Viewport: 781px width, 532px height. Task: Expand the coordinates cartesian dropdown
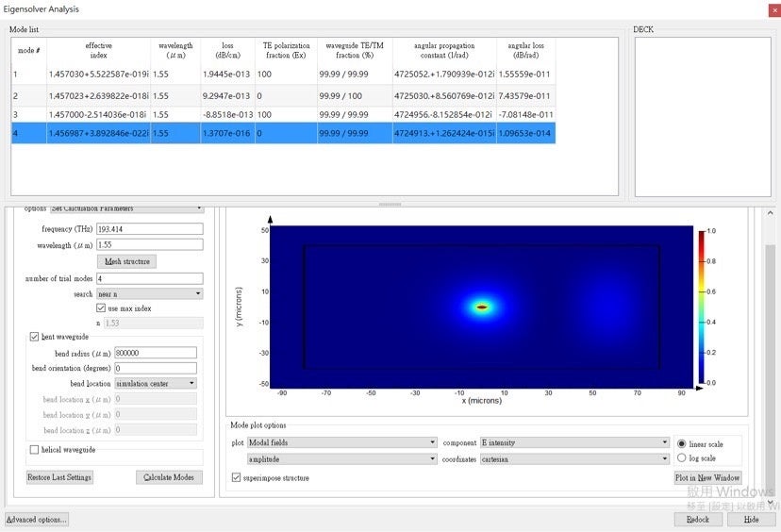(x=573, y=459)
